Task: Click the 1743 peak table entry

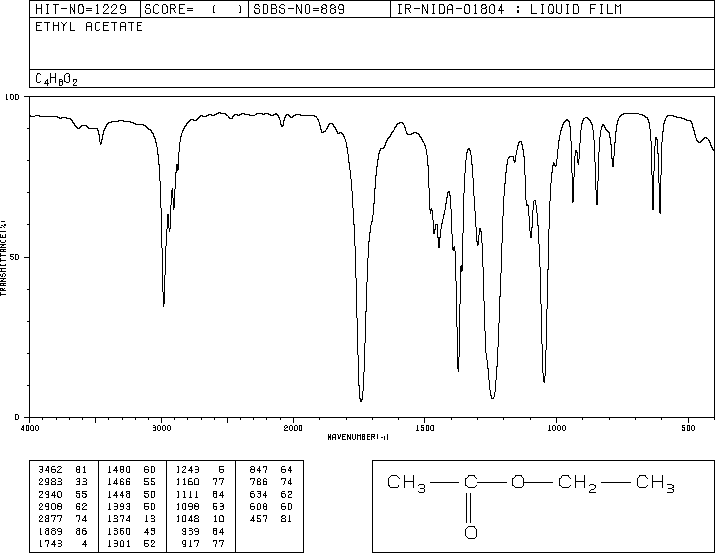Action: [63, 544]
